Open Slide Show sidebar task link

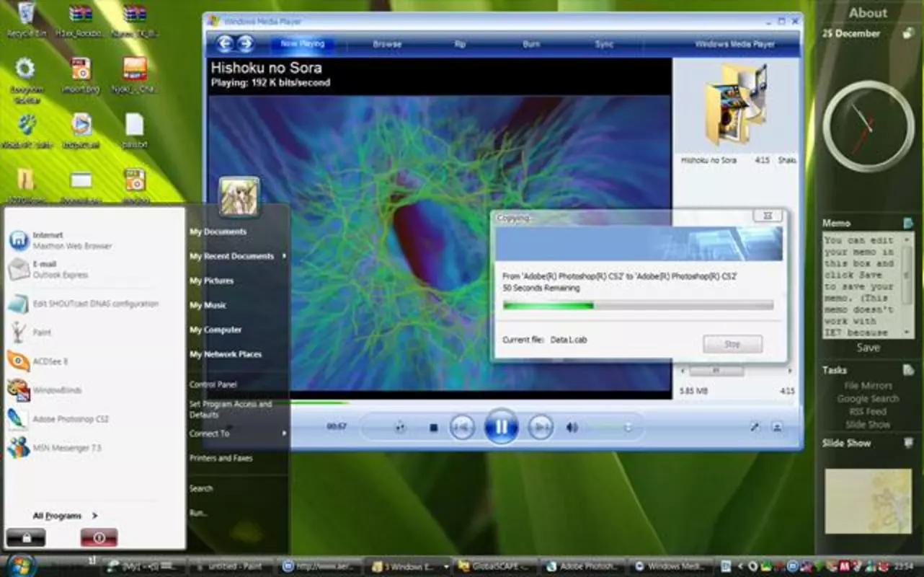pos(868,425)
